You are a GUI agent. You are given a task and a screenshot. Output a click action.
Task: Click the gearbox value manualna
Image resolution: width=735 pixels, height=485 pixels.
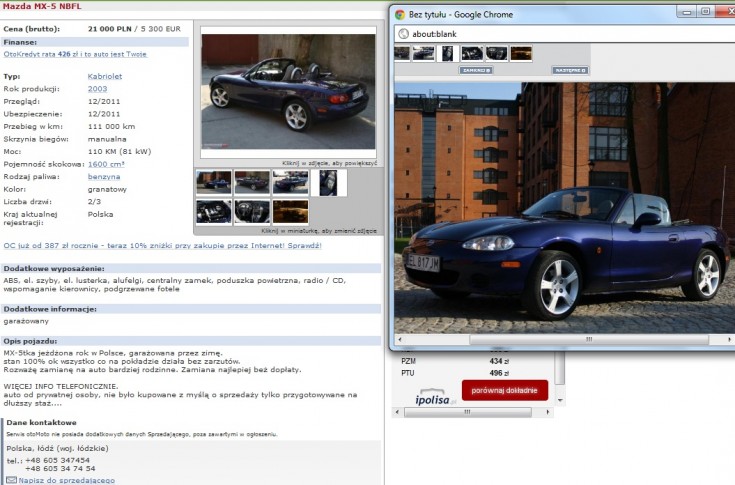107,139
